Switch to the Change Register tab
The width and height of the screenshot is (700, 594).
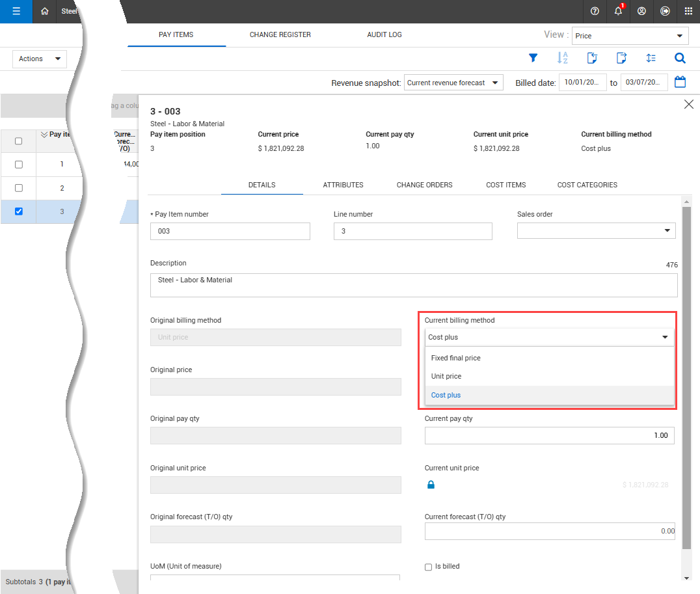(280, 34)
